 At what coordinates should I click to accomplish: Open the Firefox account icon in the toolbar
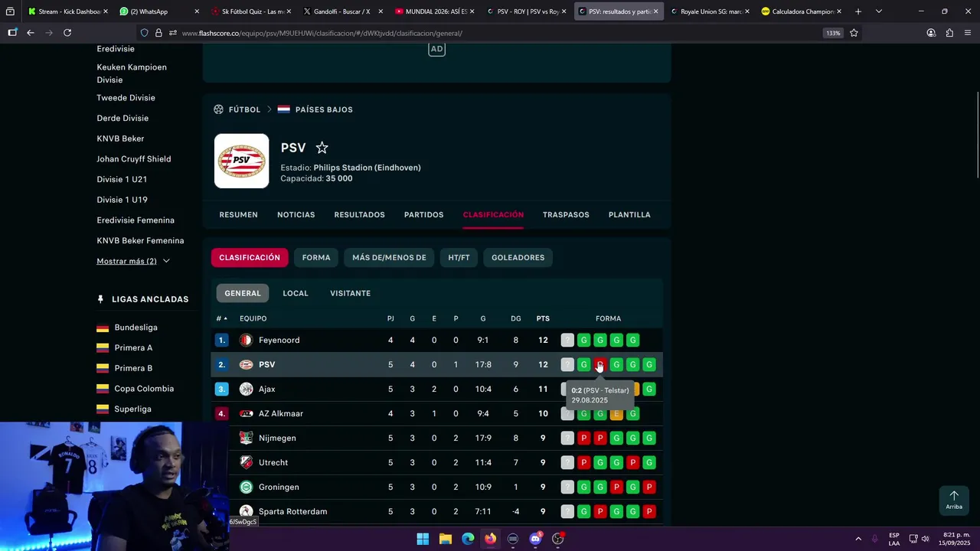[931, 33]
